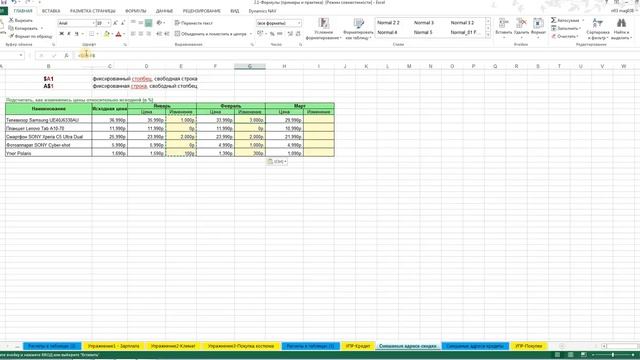Switch to РАЗМЕТКА СТРАНИЦЫ ribbon tab
Image resolution: width=640 pixels, height=360 pixels.
pyautogui.click(x=93, y=11)
